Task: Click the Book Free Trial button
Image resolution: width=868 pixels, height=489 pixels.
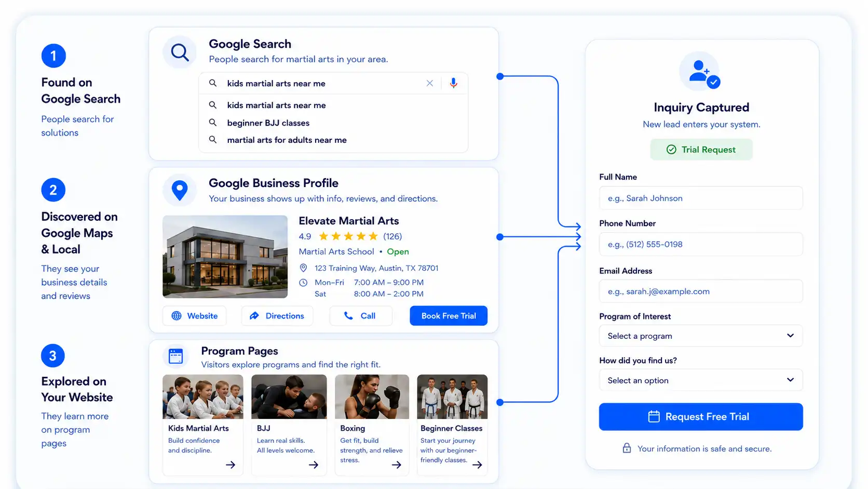Action: [449, 316]
